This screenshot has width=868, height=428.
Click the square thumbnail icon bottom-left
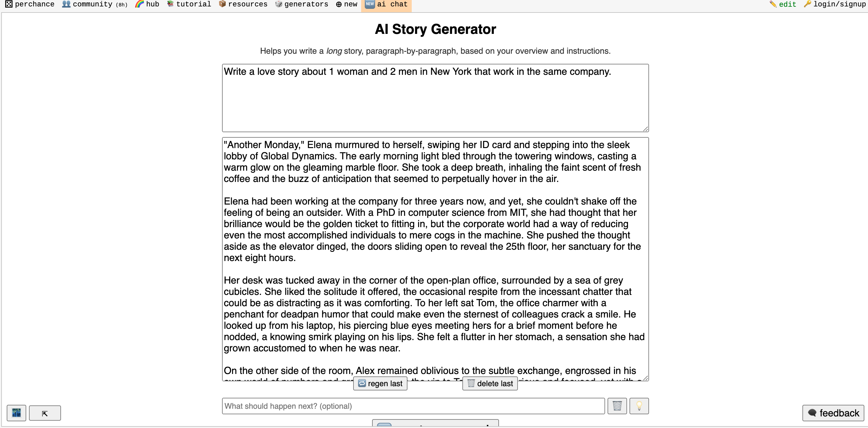16,412
